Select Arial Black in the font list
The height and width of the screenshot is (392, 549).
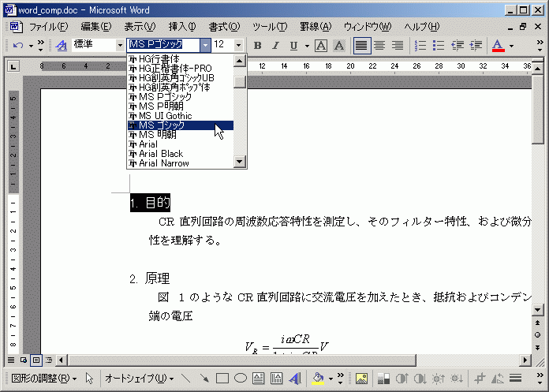click(x=161, y=154)
